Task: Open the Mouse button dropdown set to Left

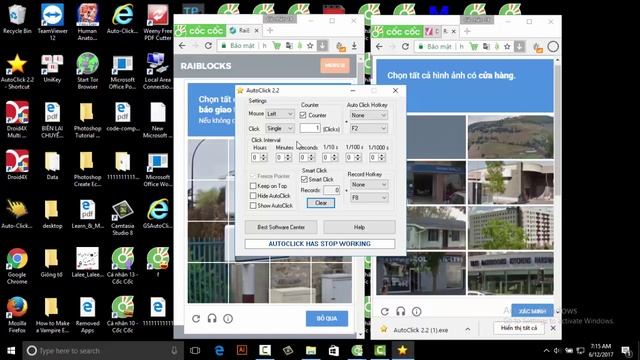Action: click(280, 114)
